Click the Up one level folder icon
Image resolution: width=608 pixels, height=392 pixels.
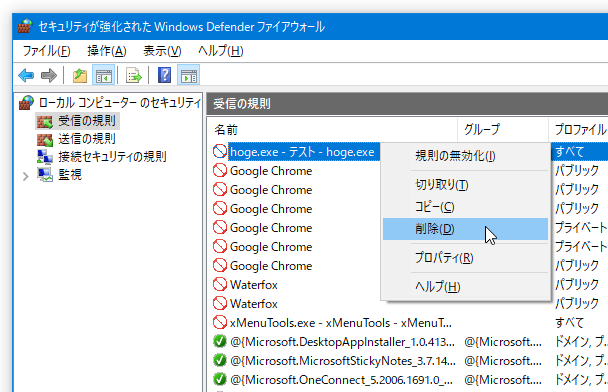coord(80,75)
